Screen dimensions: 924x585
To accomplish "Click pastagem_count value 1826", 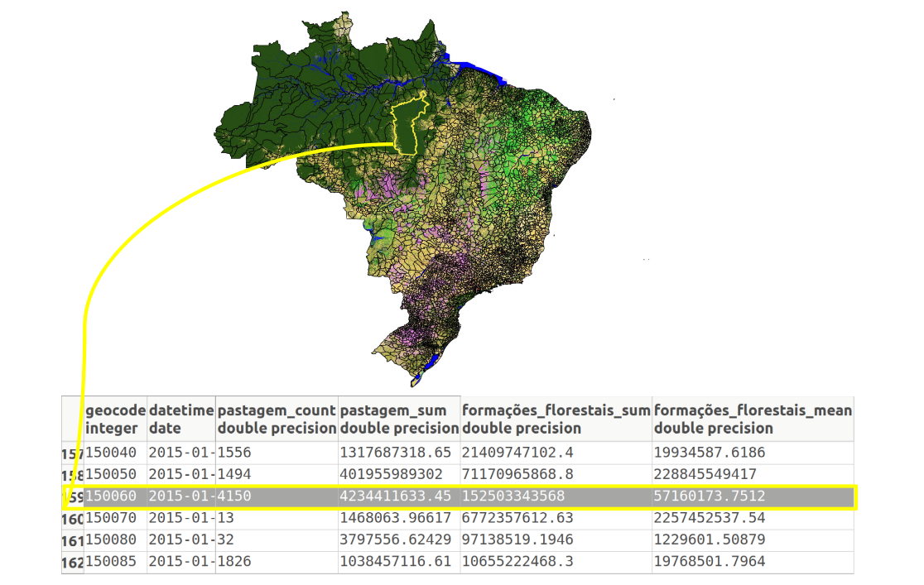I will pos(234,562).
